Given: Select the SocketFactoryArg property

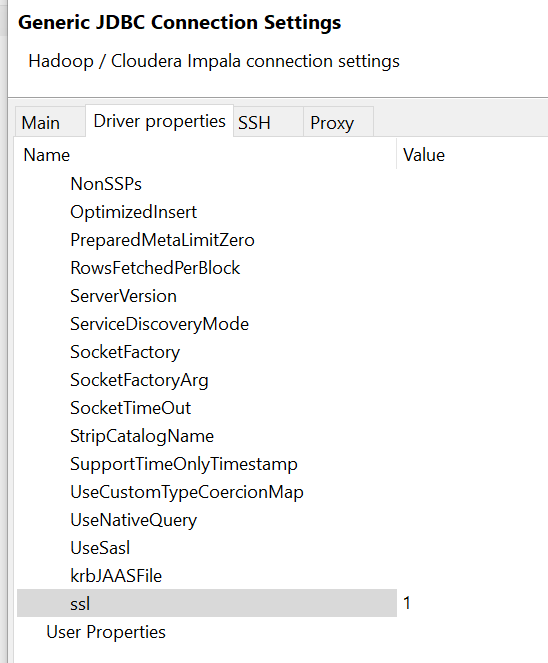Looking at the screenshot, I should [x=139, y=380].
